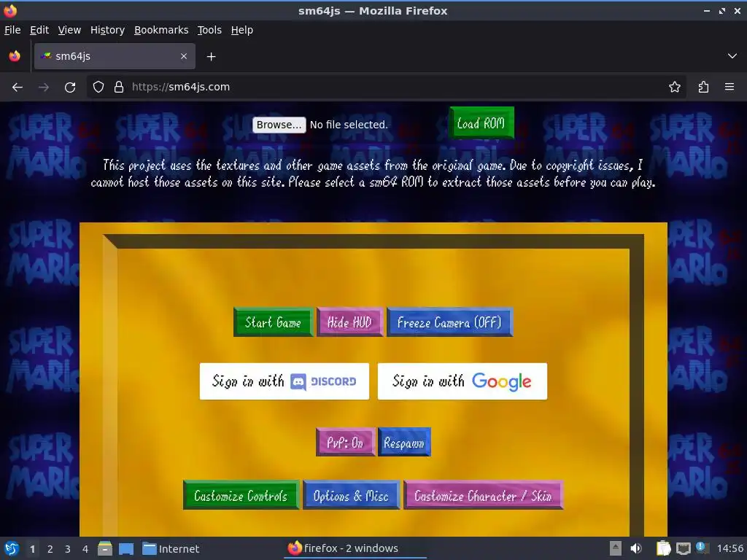
Task: Open the Tools menu
Action: (209, 30)
